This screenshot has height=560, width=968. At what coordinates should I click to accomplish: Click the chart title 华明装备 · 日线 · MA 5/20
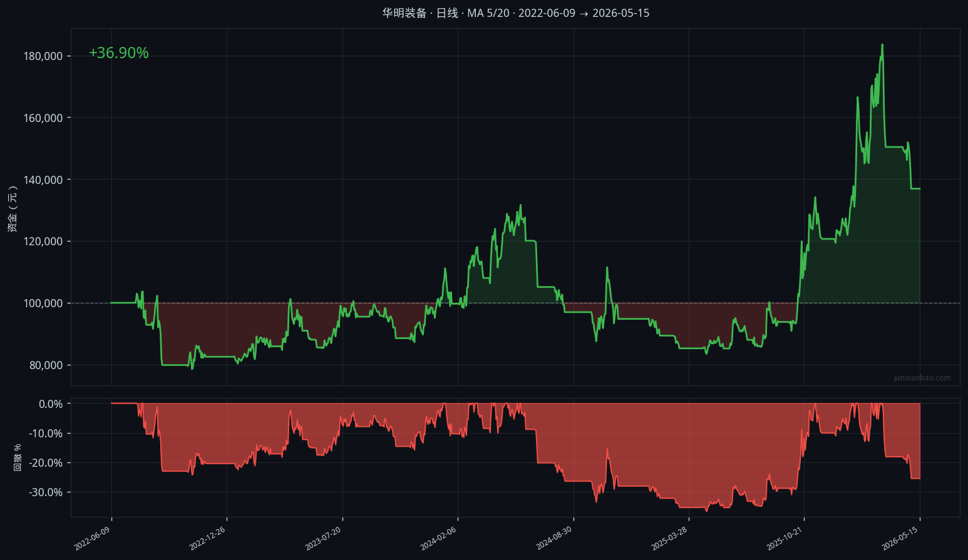(516, 13)
